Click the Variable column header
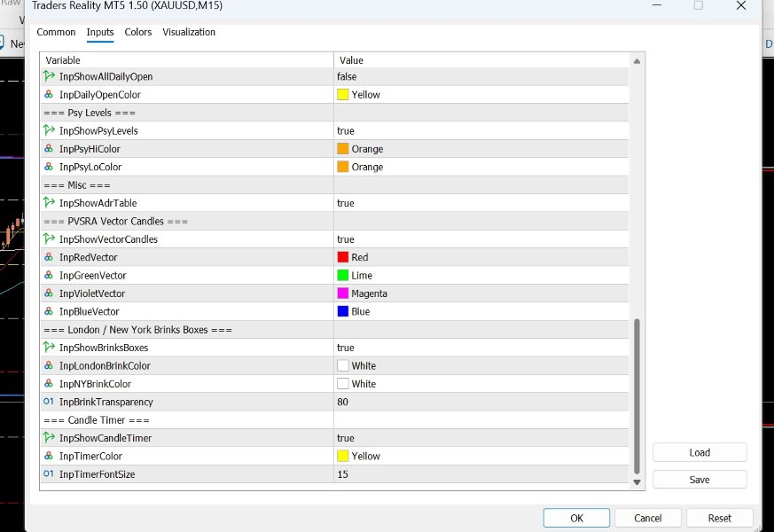The image size is (774, 532). (186, 60)
